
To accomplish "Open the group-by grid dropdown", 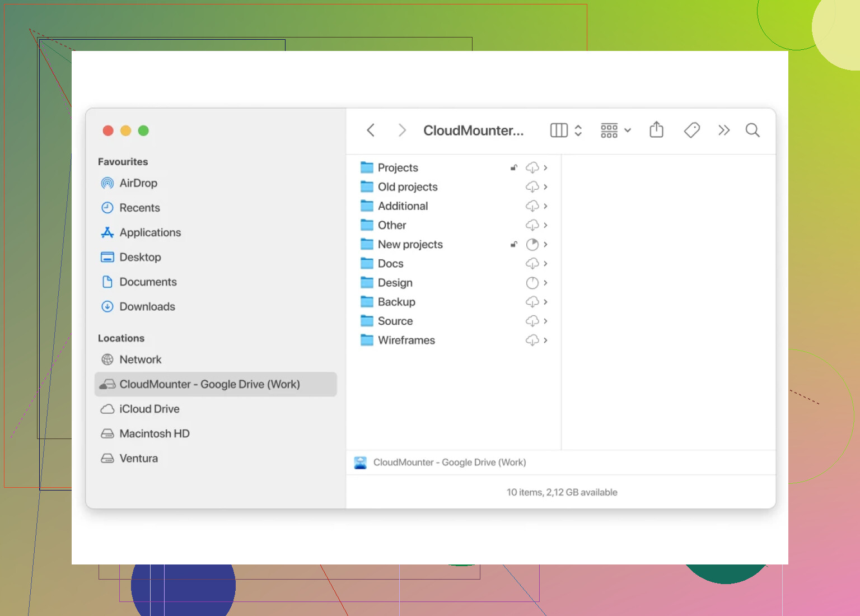I will click(615, 130).
